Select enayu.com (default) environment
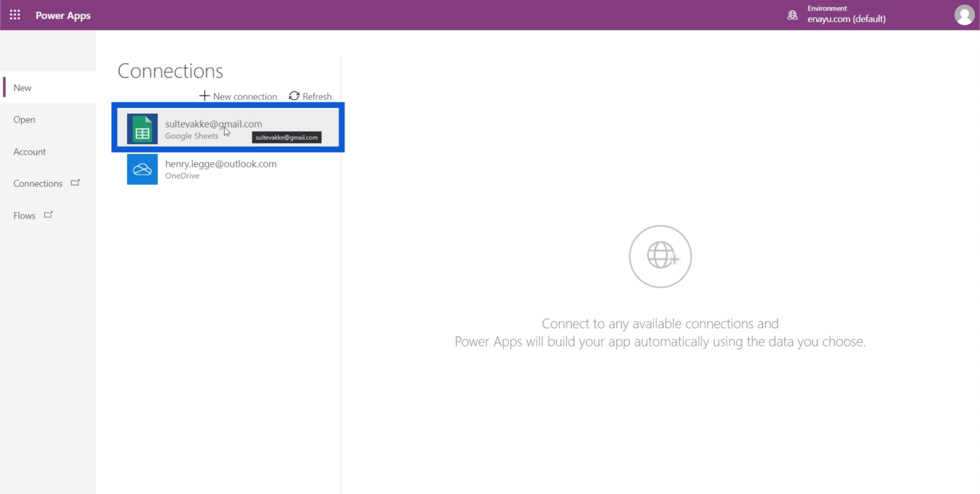 [846, 19]
